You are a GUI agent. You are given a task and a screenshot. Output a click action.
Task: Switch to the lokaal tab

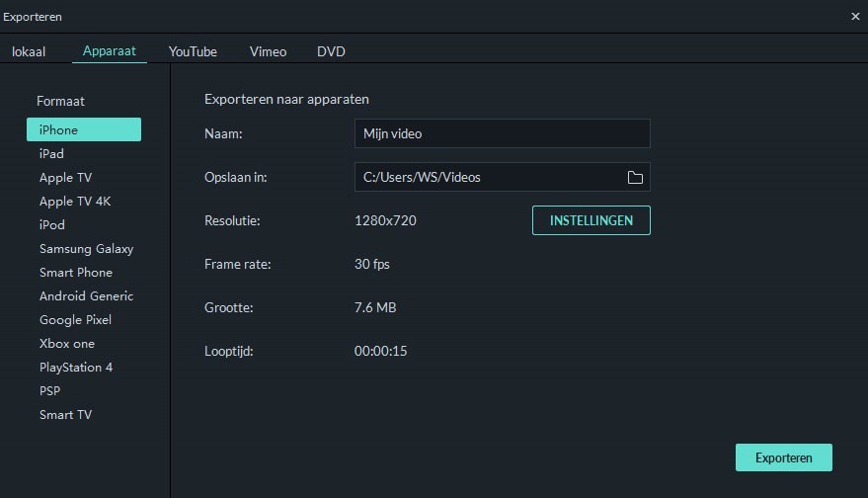[29, 51]
